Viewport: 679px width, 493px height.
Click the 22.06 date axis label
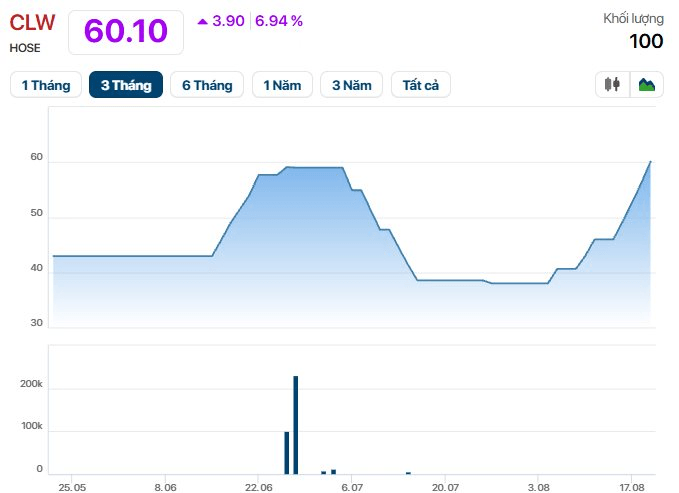click(259, 487)
